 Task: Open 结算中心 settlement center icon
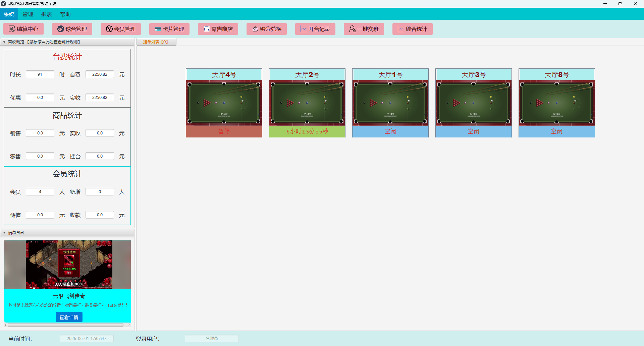[x=12, y=29]
